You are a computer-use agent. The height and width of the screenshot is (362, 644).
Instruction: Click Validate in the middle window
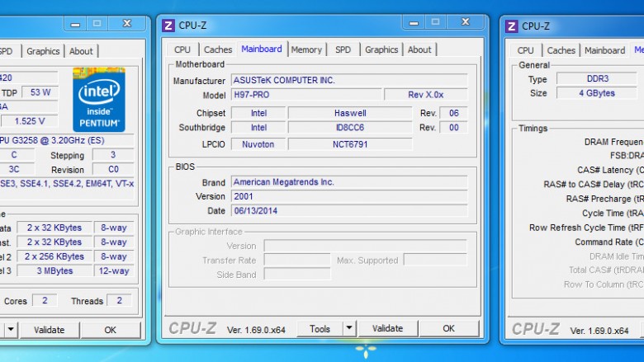click(388, 328)
